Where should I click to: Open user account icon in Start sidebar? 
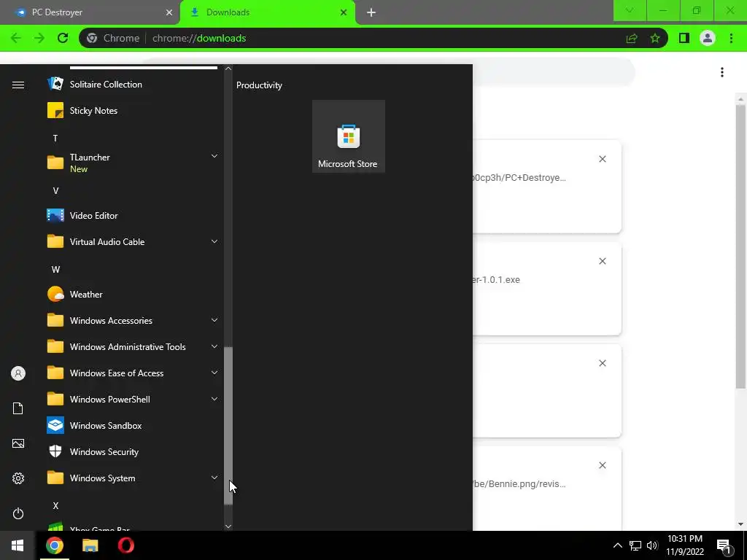pyautogui.click(x=18, y=373)
